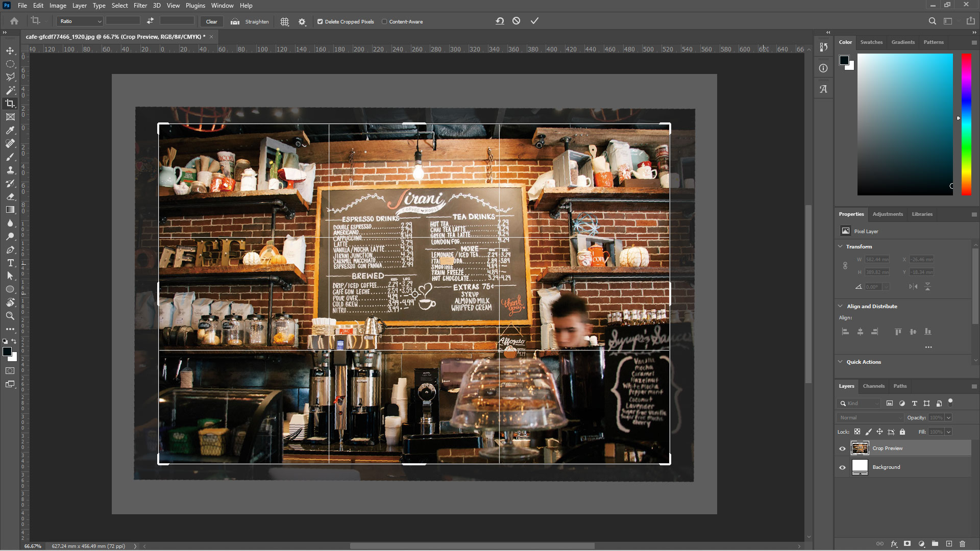Toggle lock position of layer
This screenshot has height=551, width=980.
879,432
